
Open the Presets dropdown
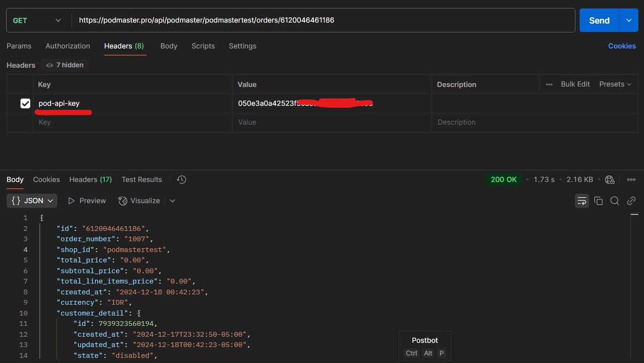(x=615, y=84)
